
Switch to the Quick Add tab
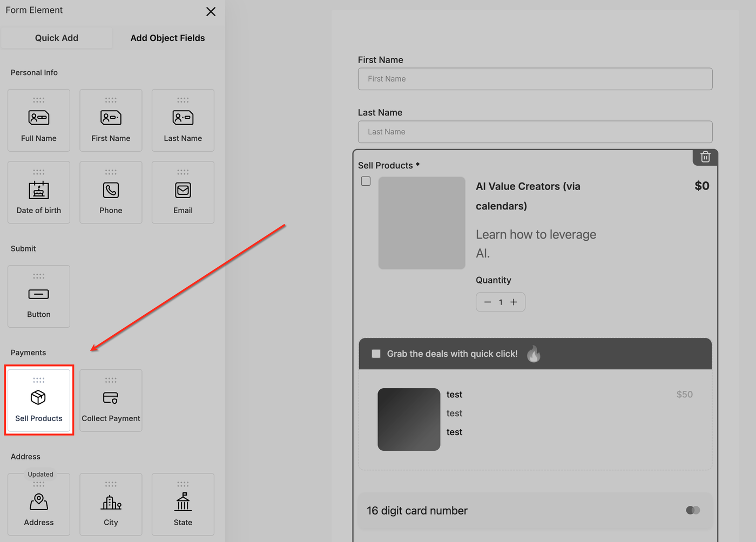coord(57,38)
